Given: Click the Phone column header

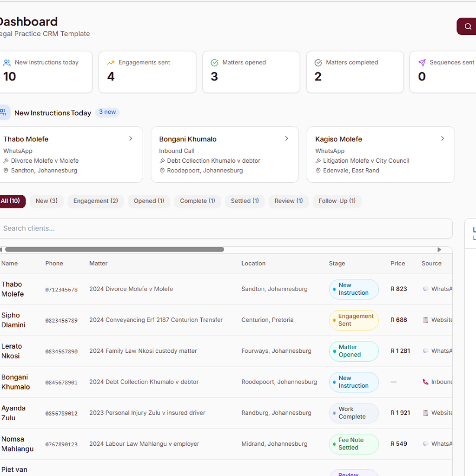Looking at the screenshot, I should [54, 264].
